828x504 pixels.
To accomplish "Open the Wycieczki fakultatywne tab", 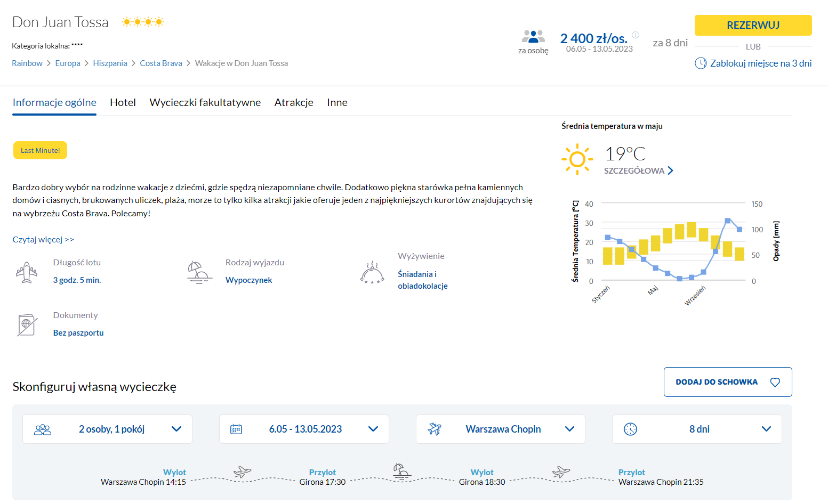I will (x=205, y=102).
